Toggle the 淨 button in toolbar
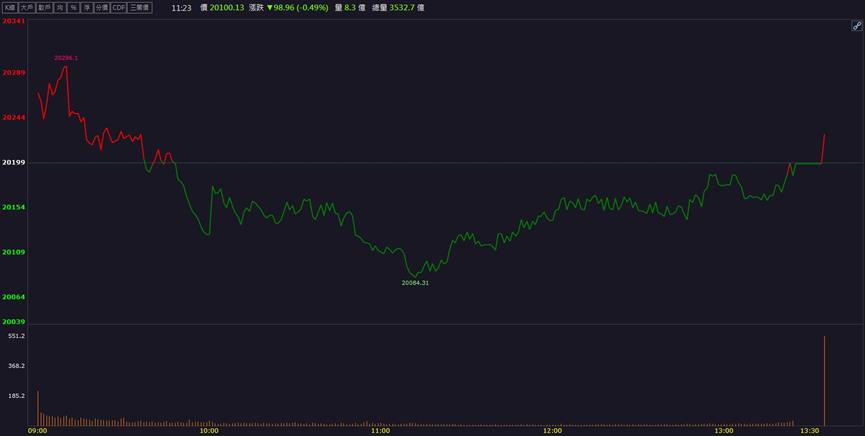The image size is (865, 436). click(x=87, y=8)
